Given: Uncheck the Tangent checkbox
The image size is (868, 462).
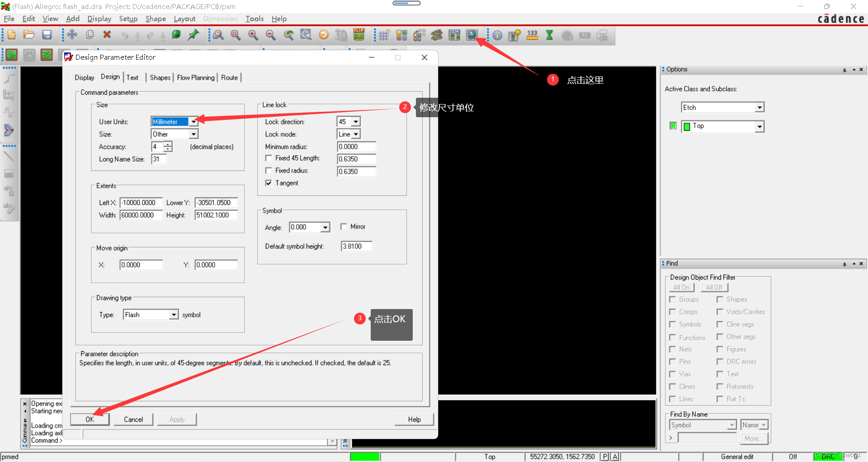Looking at the screenshot, I should click(x=269, y=183).
